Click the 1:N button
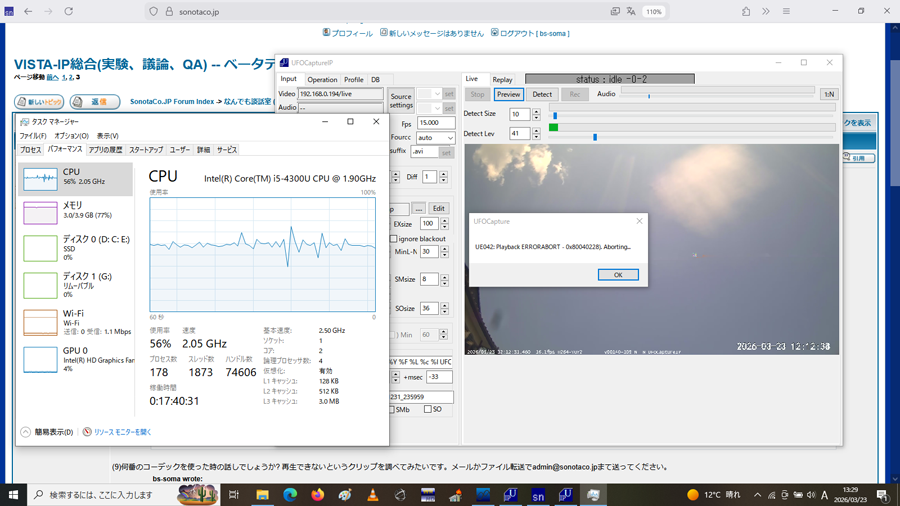 [829, 94]
